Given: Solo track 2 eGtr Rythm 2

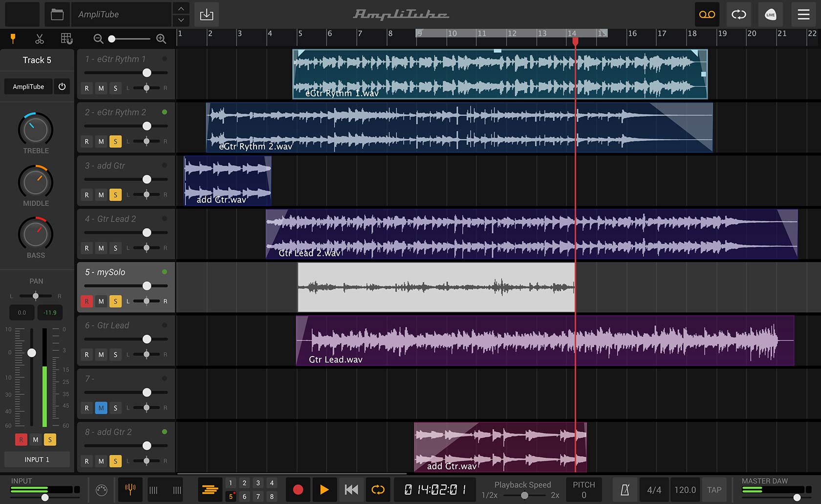Looking at the screenshot, I should point(115,142).
